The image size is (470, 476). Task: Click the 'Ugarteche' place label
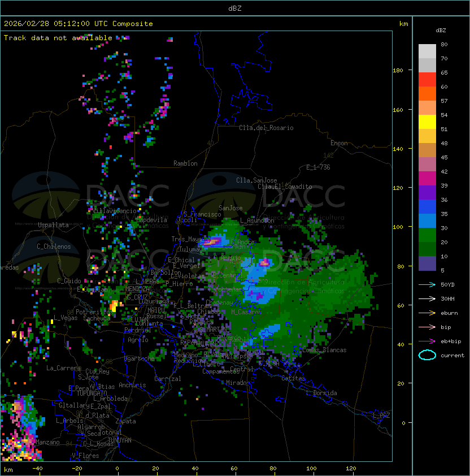point(140,358)
